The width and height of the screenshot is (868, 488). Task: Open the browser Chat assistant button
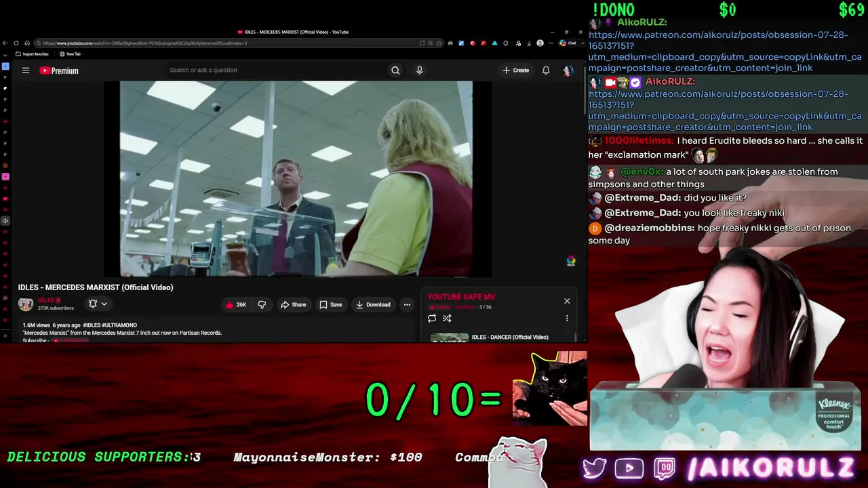568,43
